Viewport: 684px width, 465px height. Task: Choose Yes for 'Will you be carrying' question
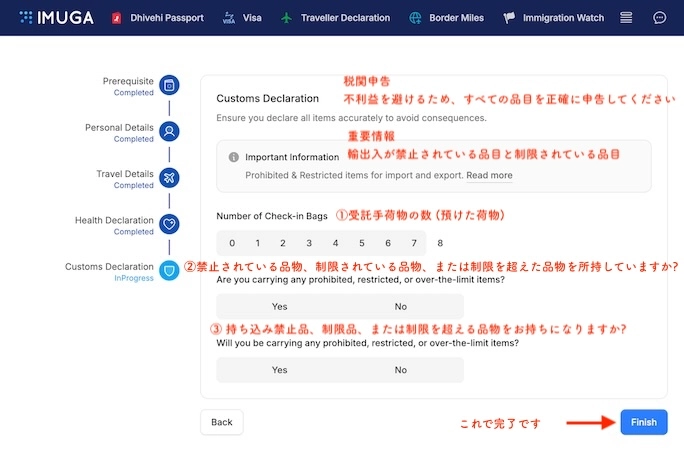point(279,370)
